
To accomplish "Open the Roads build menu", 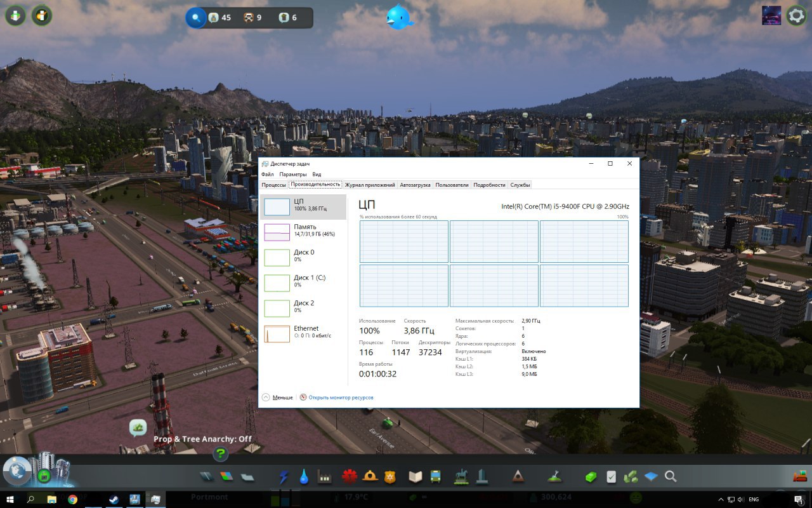I will tap(207, 476).
